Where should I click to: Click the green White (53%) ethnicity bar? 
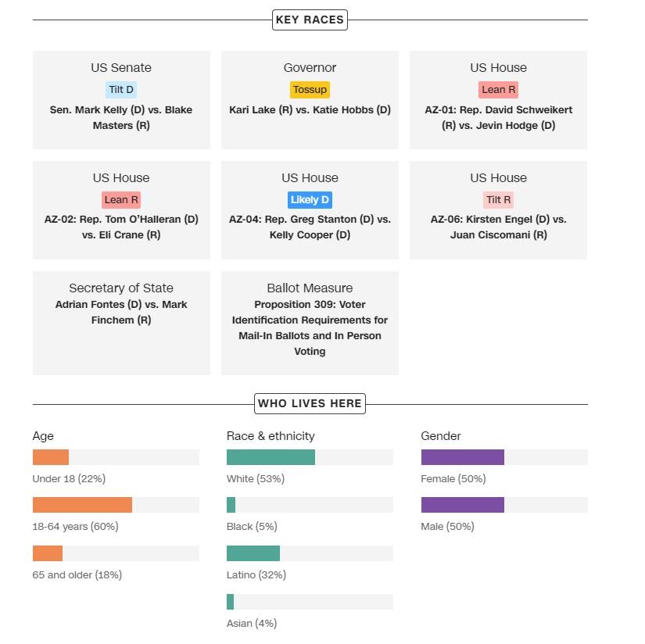[271, 457]
